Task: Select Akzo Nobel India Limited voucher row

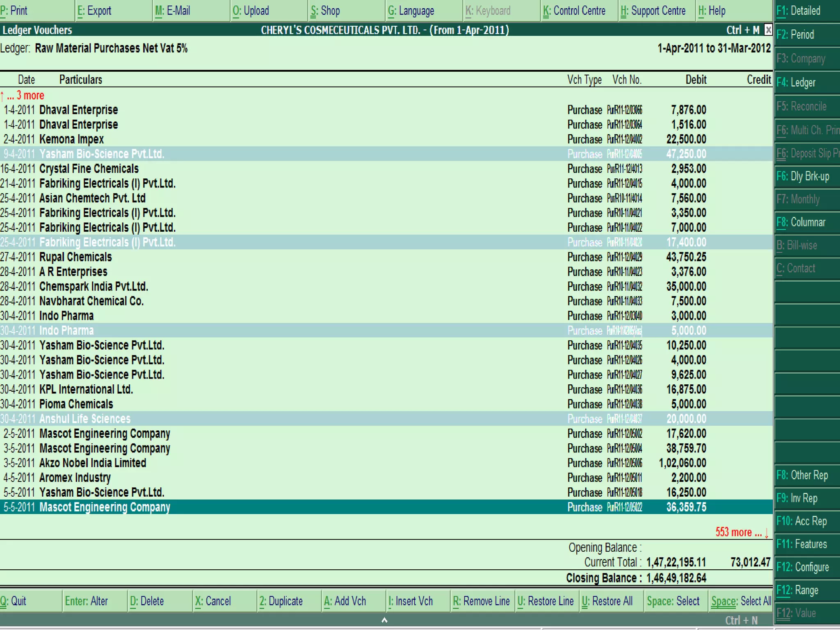Action: pos(93,463)
